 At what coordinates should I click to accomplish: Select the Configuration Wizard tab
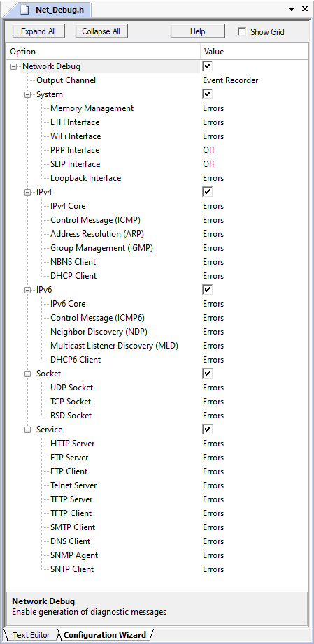(105, 635)
